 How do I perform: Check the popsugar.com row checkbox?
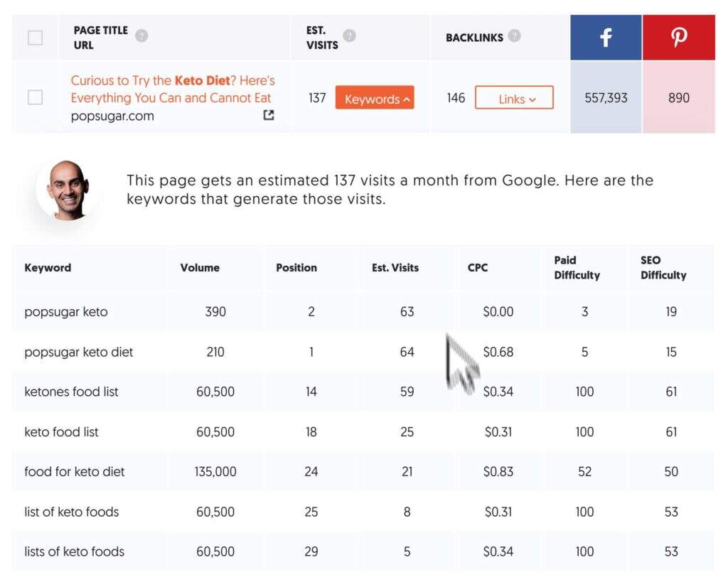(35, 97)
